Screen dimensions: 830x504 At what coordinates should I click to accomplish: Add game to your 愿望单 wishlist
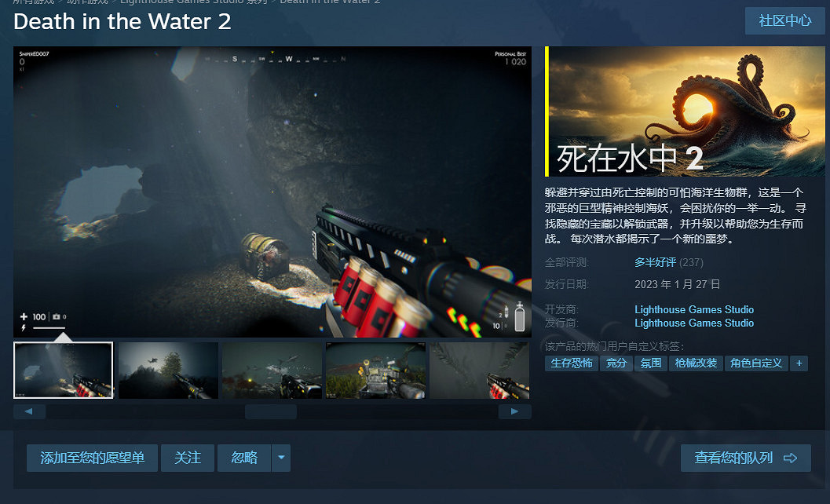point(92,458)
